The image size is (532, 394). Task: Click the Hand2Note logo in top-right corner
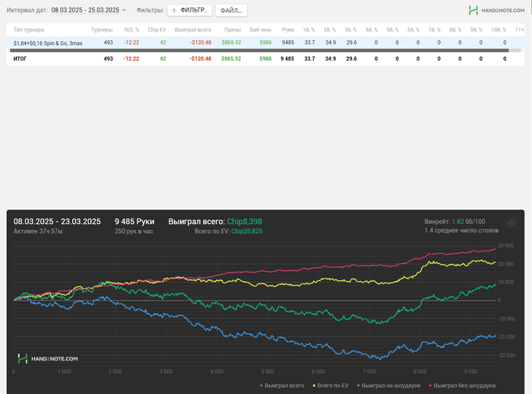tap(496, 10)
